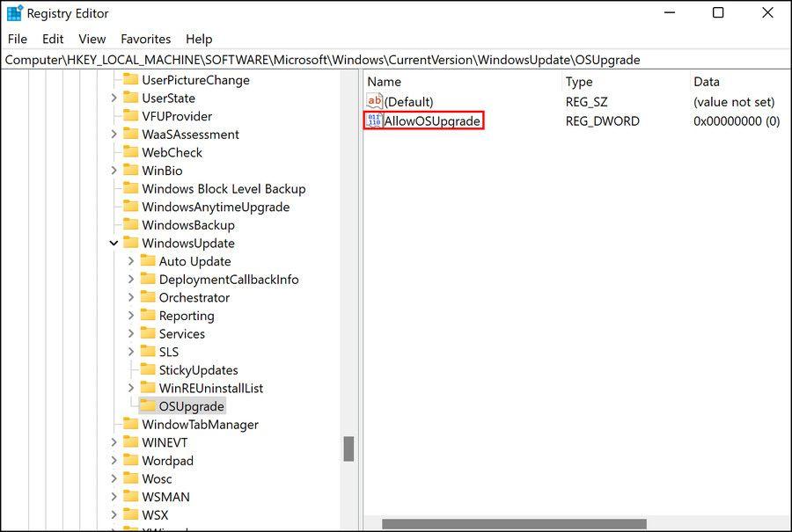Image resolution: width=792 pixels, height=532 pixels.
Task: Select the AllowOSUpgrade DWORD value icon
Action: [x=374, y=120]
